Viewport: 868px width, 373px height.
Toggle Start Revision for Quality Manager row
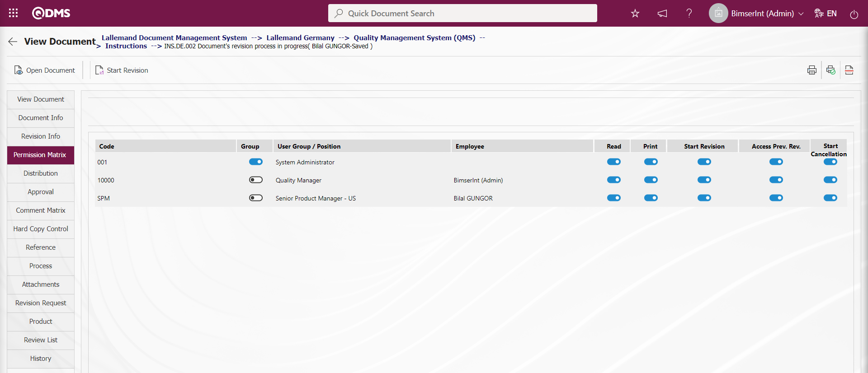[704, 180]
